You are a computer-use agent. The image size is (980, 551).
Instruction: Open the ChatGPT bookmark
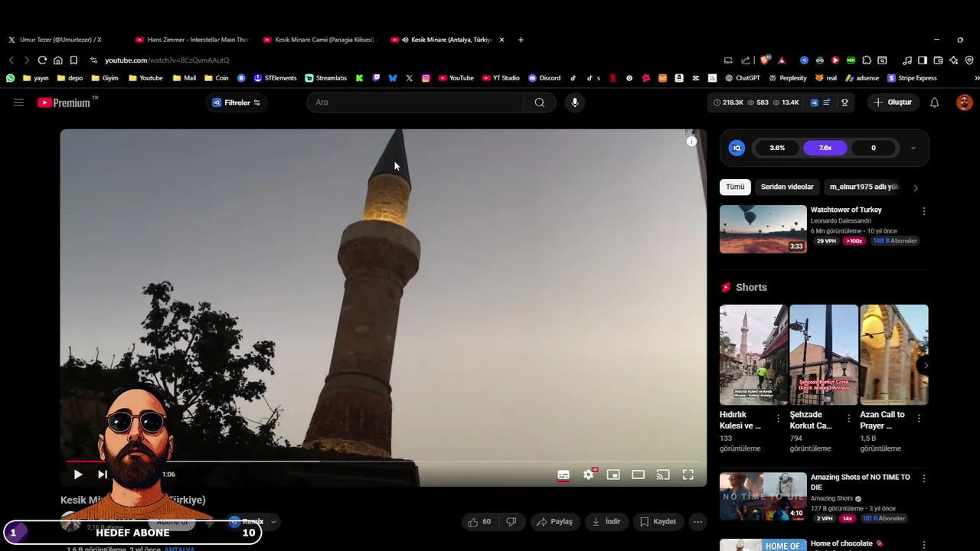743,78
